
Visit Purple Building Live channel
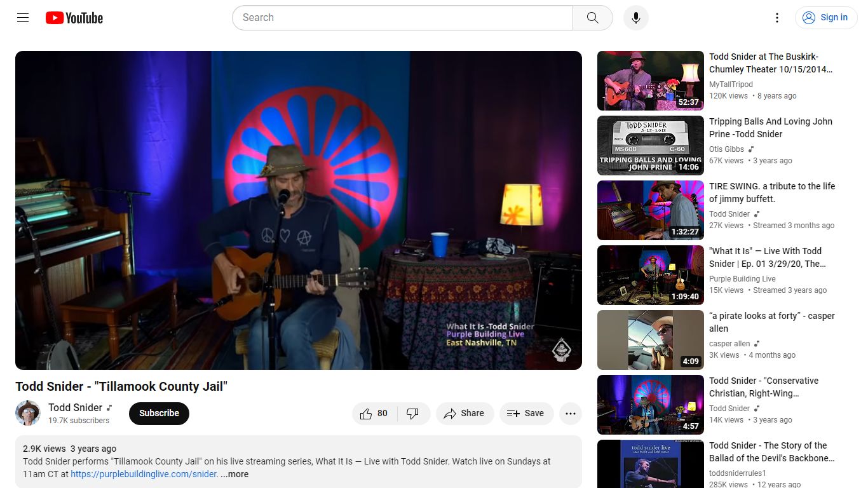click(x=742, y=279)
